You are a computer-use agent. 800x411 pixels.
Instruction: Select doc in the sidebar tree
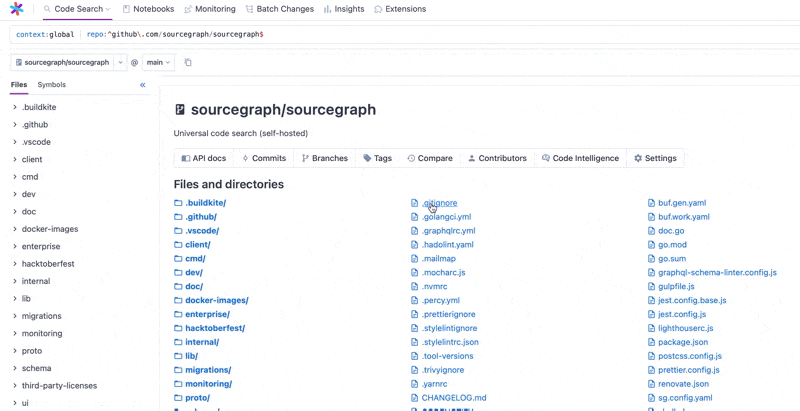[29, 212]
